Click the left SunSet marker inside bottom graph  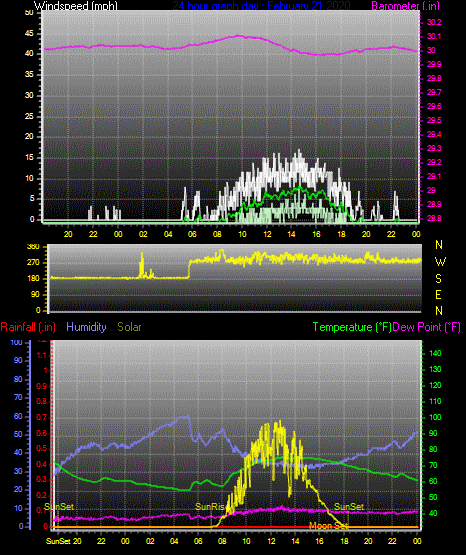tap(59, 507)
